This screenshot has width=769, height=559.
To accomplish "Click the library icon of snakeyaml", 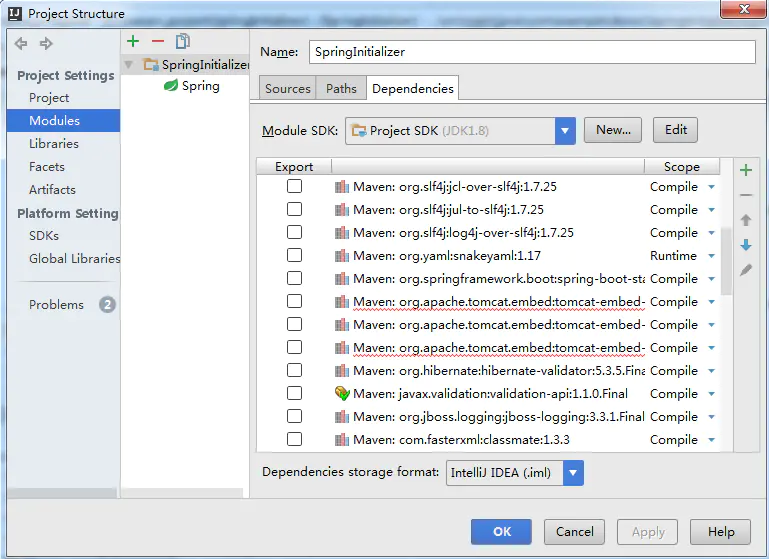I will [x=342, y=256].
